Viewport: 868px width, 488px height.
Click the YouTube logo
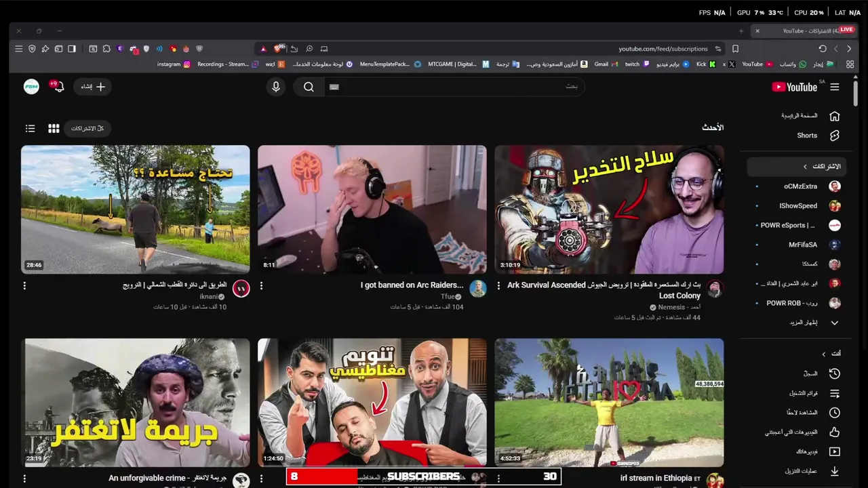point(794,87)
